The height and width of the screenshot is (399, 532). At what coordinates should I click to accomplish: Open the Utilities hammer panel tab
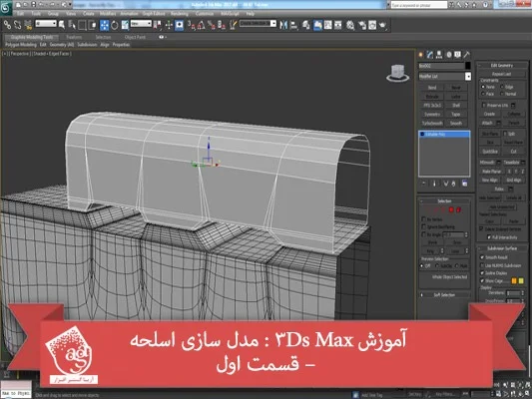coord(467,55)
